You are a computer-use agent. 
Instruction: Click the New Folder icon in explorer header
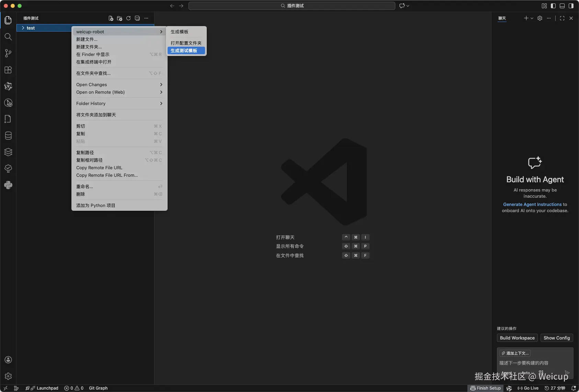(120, 18)
